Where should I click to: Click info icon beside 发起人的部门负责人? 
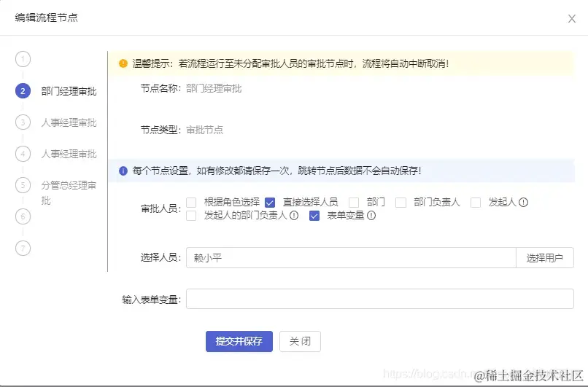tap(294, 216)
